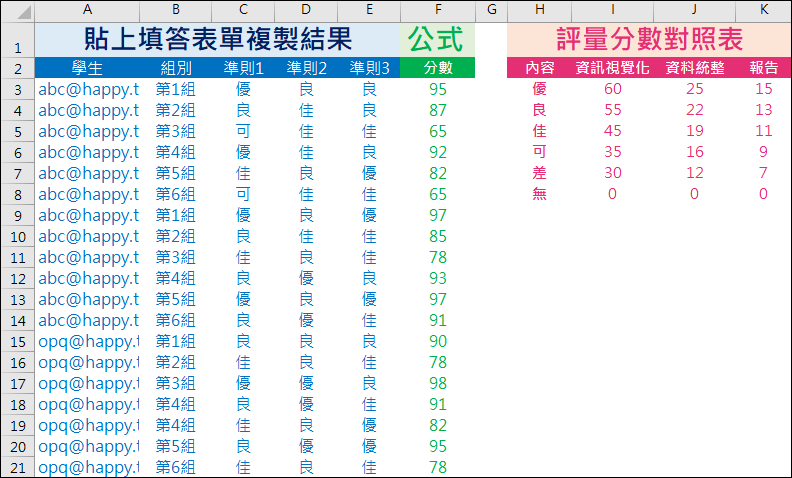Select column B header
792x478 pixels.
pyautogui.click(x=176, y=10)
